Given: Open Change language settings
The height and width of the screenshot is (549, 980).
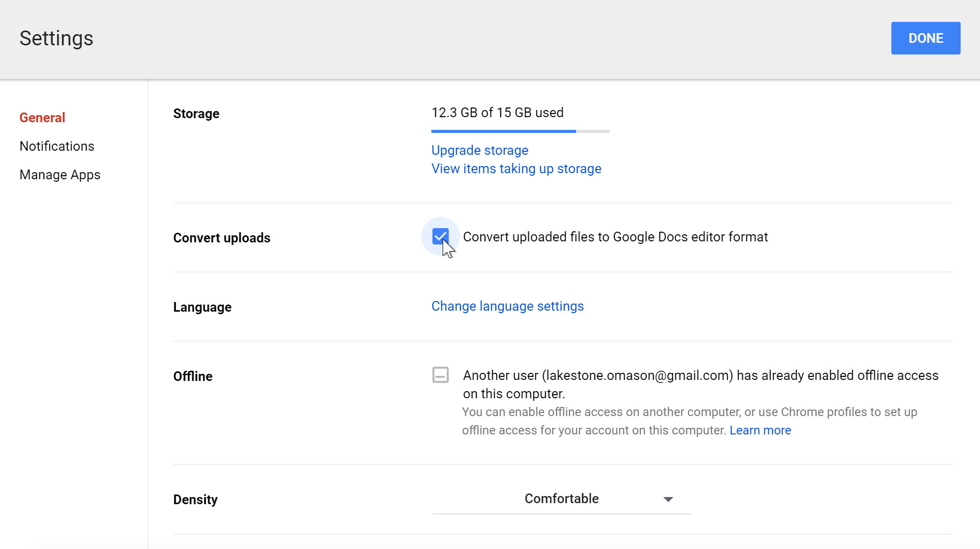Looking at the screenshot, I should point(507,306).
